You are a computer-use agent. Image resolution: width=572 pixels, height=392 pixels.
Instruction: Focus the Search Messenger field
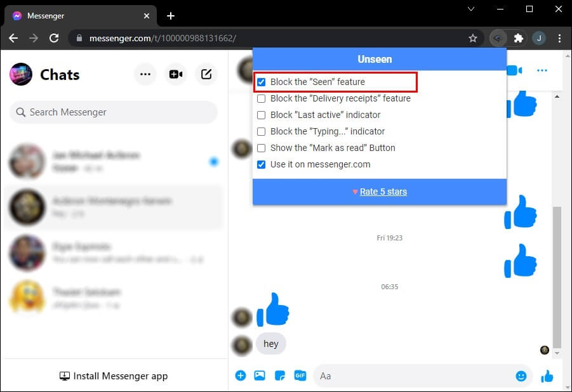point(114,112)
